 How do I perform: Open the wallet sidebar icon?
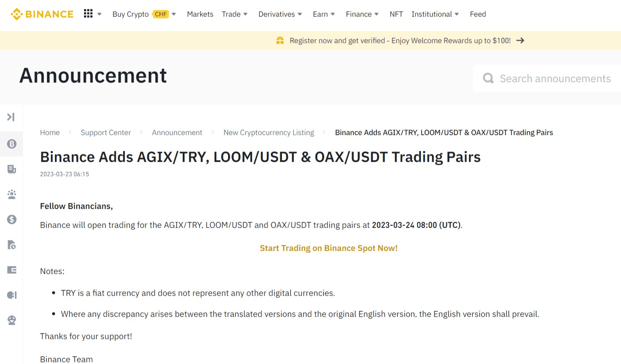(x=12, y=270)
